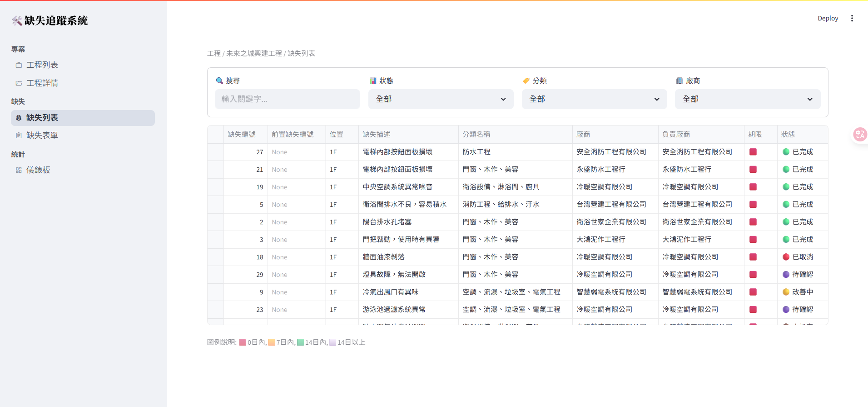The height and width of the screenshot is (407, 868).
Task: Expand the 分類 filter dropdown
Action: pos(594,99)
